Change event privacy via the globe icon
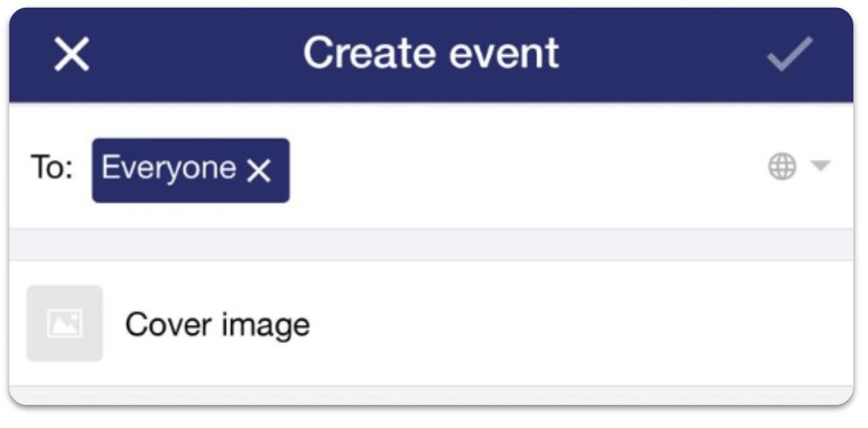Image resolution: width=868 pixels, height=428 pixels. tap(782, 166)
